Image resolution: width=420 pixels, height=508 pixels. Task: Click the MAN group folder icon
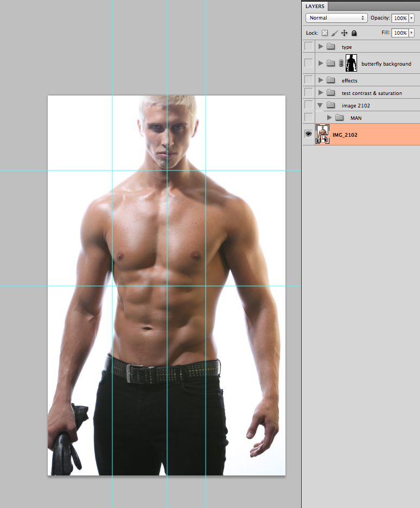339,118
